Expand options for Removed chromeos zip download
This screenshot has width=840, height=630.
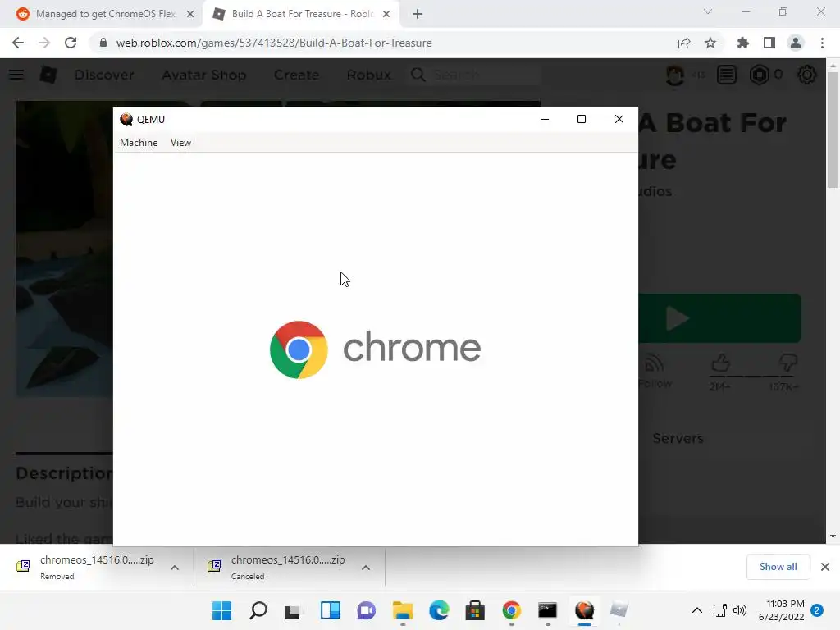point(175,568)
